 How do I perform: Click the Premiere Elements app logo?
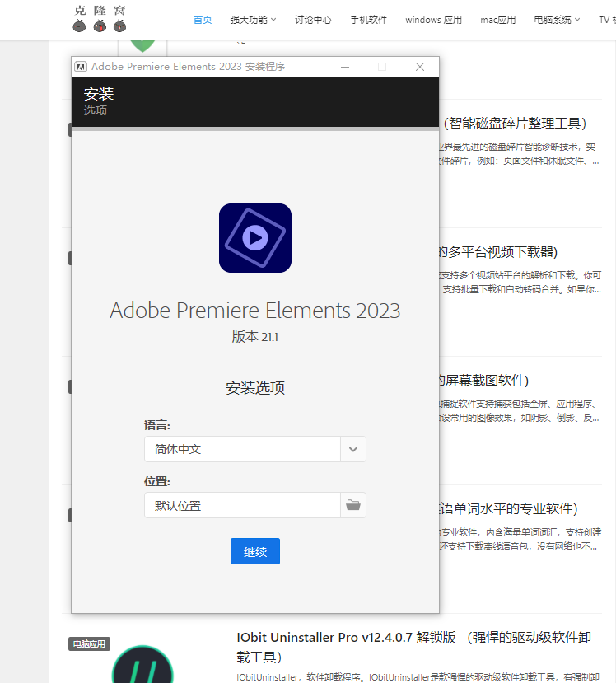(x=255, y=238)
